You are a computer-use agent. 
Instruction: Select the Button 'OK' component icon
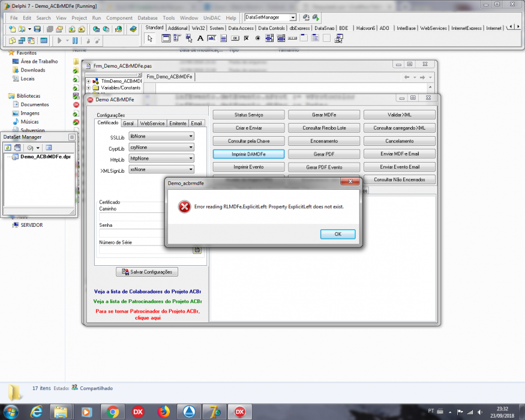pyautogui.click(x=235, y=38)
